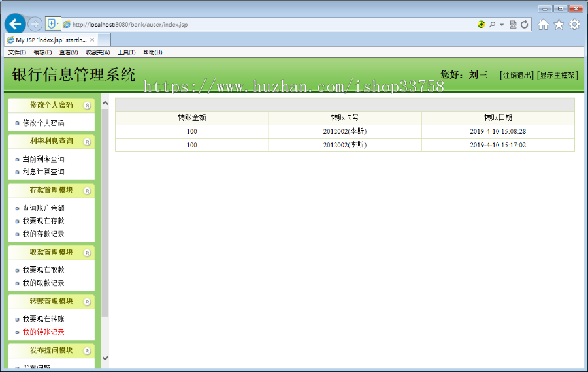Open the 文件(F) menu
The height and width of the screenshot is (372, 588).
pyautogui.click(x=17, y=52)
